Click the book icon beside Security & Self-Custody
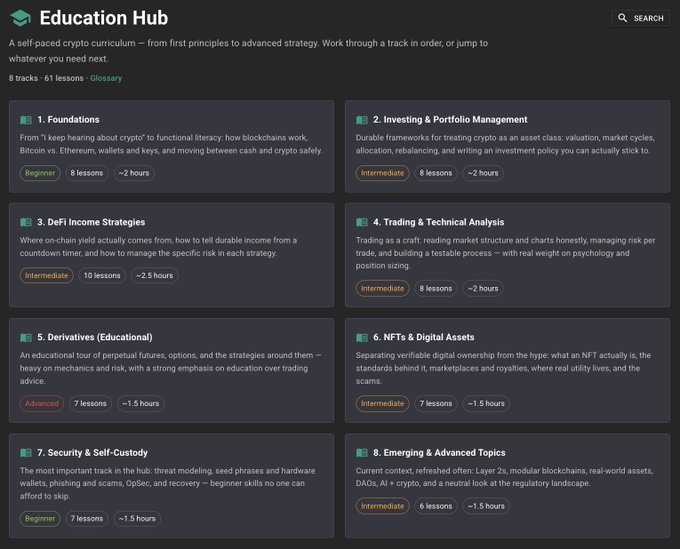The width and height of the screenshot is (680, 549). [x=26, y=453]
